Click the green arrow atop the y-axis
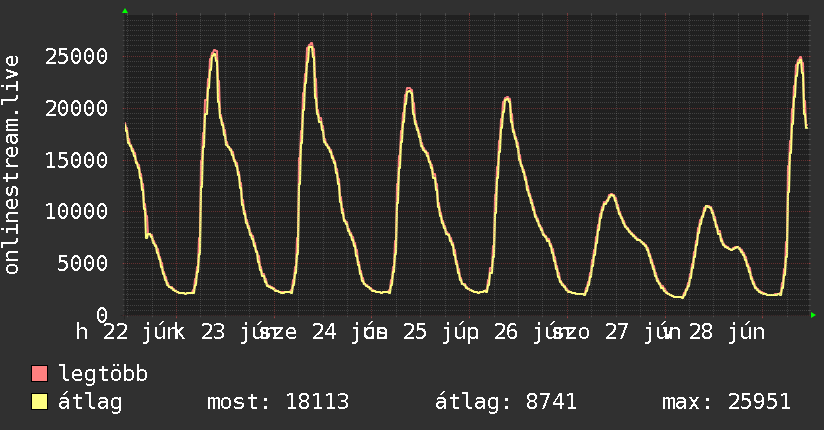Image resolution: width=824 pixels, height=430 pixels. (125, 11)
